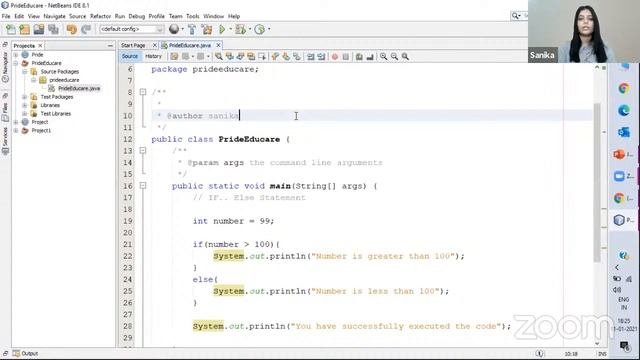
Task: Open the Output window button
Action: coord(25,353)
